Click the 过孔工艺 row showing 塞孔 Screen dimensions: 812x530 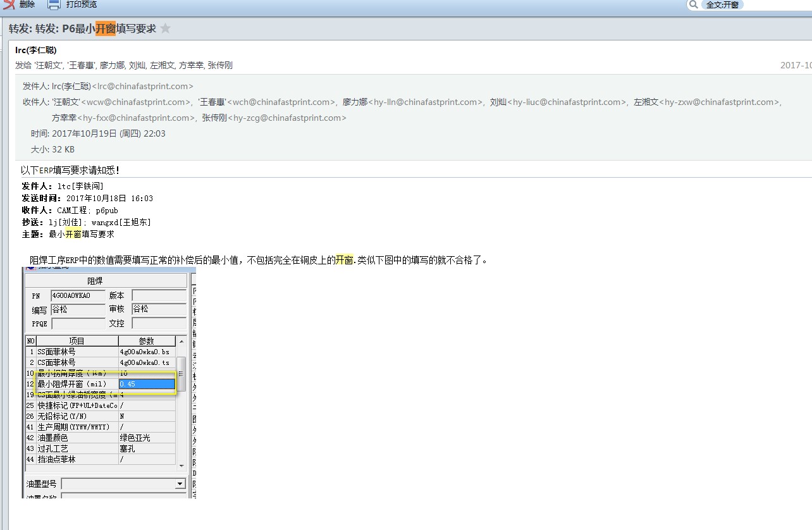(x=100, y=448)
